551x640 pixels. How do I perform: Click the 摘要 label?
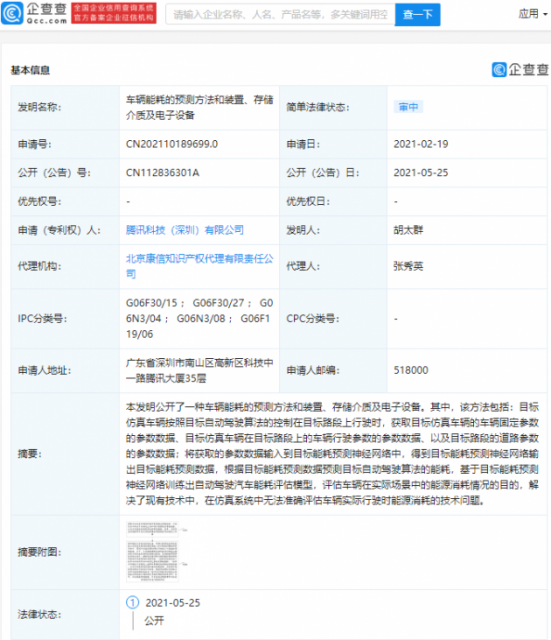coord(29,453)
